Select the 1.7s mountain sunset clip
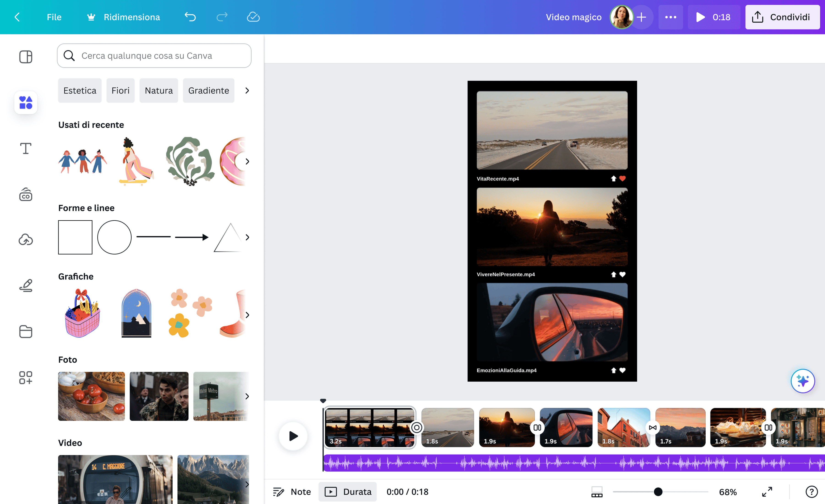 click(680, 427)
